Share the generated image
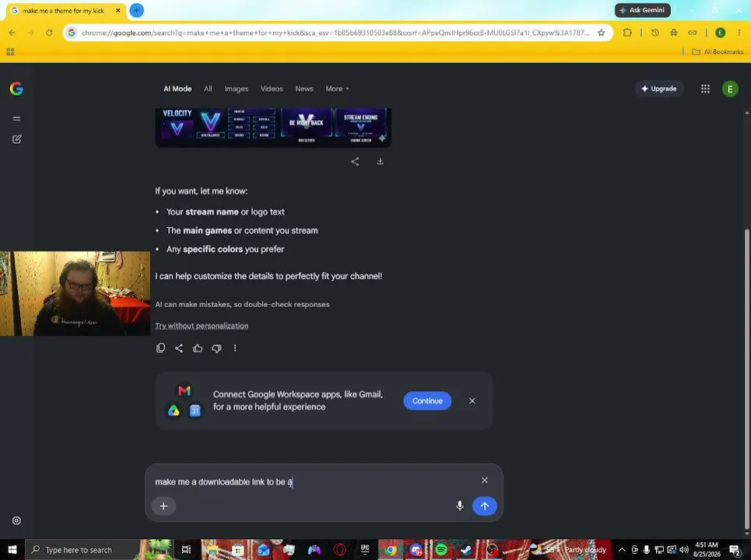 (x=355, y=161)
